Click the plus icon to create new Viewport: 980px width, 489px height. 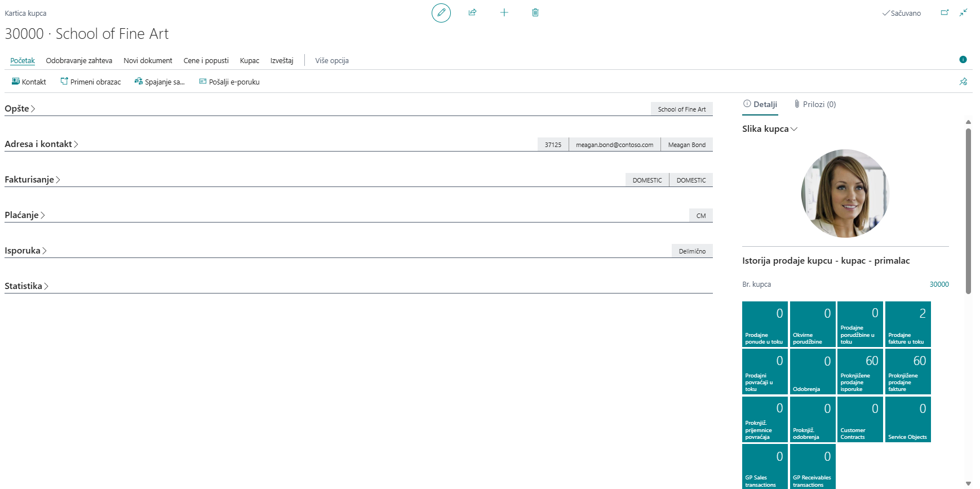click(504, 12)
